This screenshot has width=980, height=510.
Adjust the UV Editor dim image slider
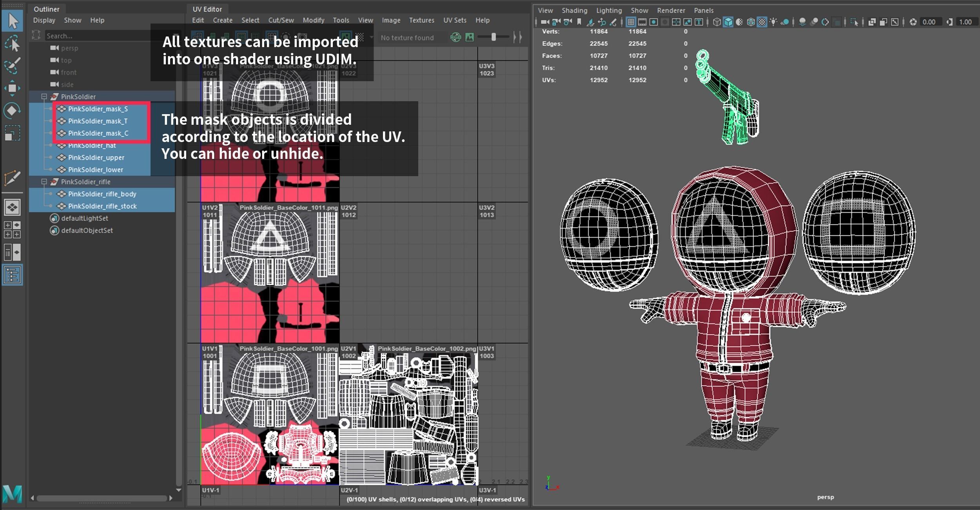494,37
